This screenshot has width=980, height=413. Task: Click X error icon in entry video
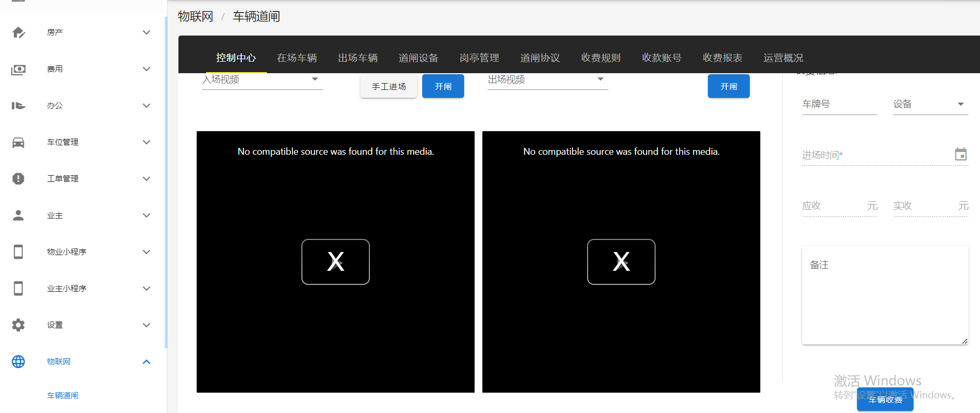(x=335, y=261)
